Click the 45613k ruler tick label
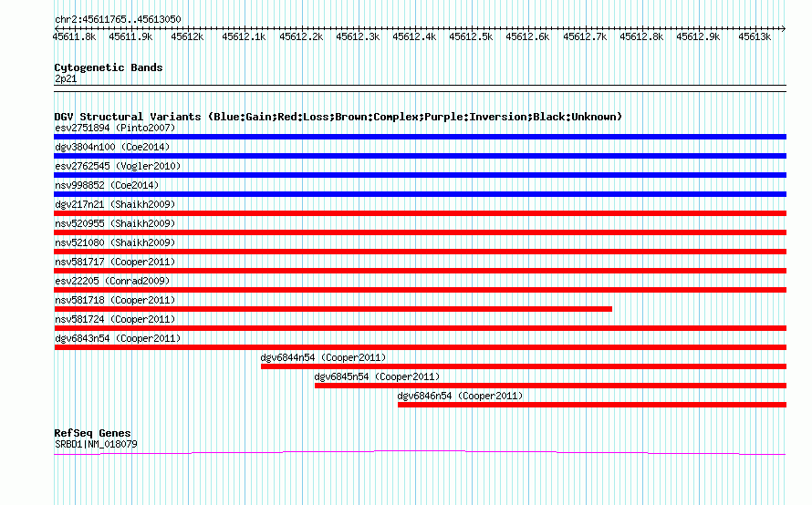Image resolution: width=812 pixels, height=505 pixels. 755,36
